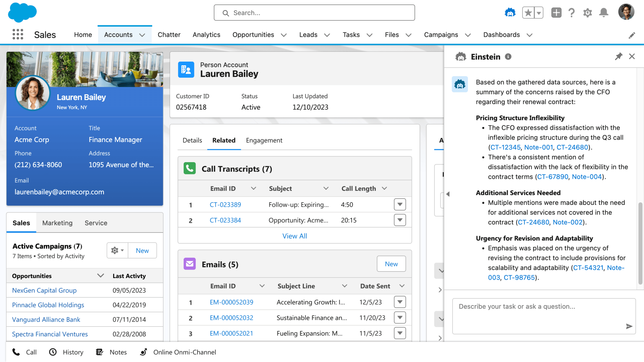The width and height of the screenshot is (644, 362).
Task: Click New in the Emails section
Action: coord(391,264)
